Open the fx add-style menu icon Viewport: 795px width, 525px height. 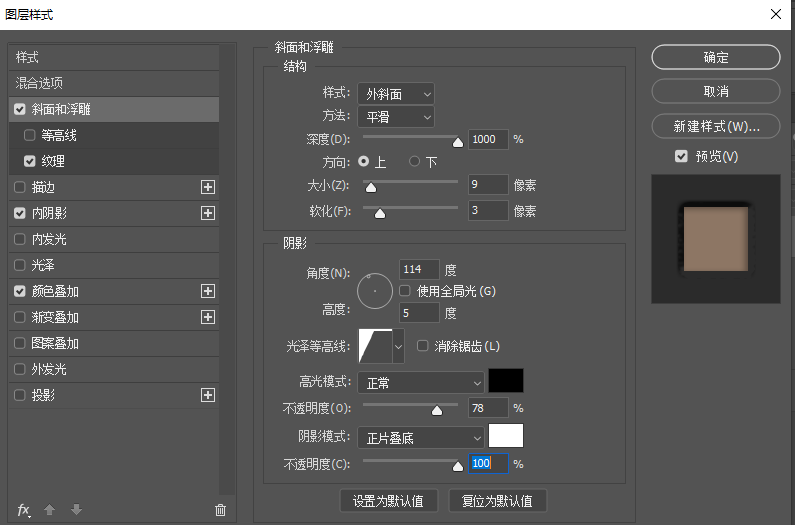(23, 510)
